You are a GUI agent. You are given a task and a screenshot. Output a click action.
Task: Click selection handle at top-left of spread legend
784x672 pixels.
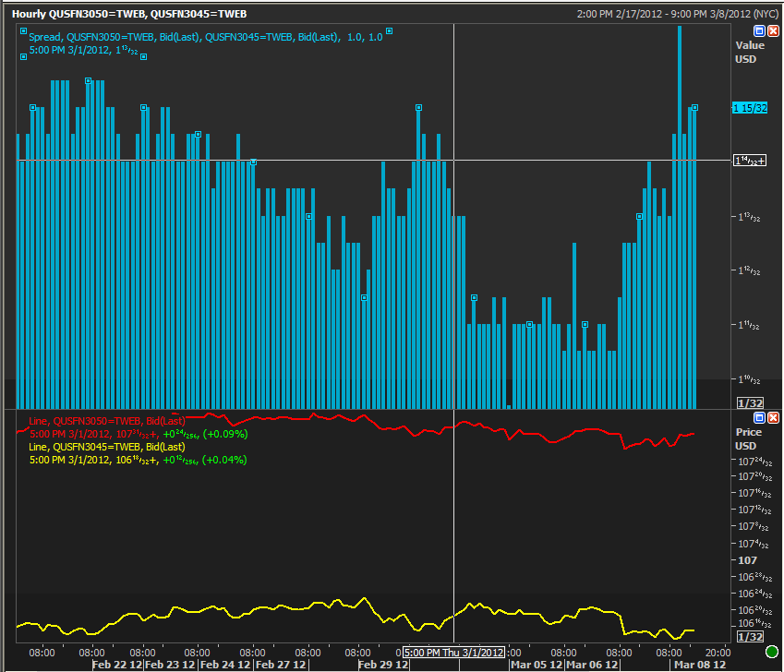(x=23, y=30)
